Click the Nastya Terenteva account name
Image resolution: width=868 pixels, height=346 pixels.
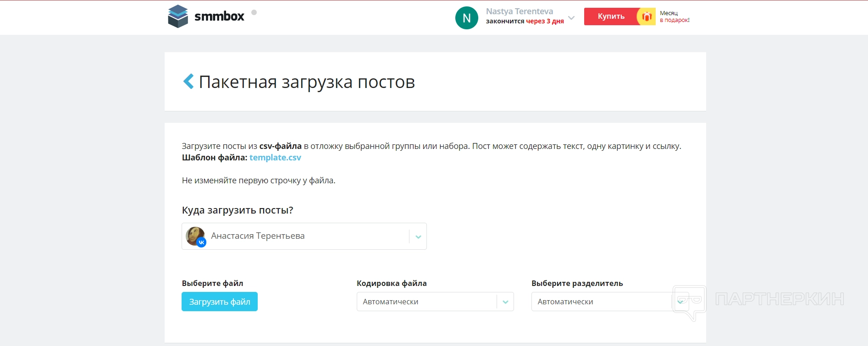[x=519, y=11]
